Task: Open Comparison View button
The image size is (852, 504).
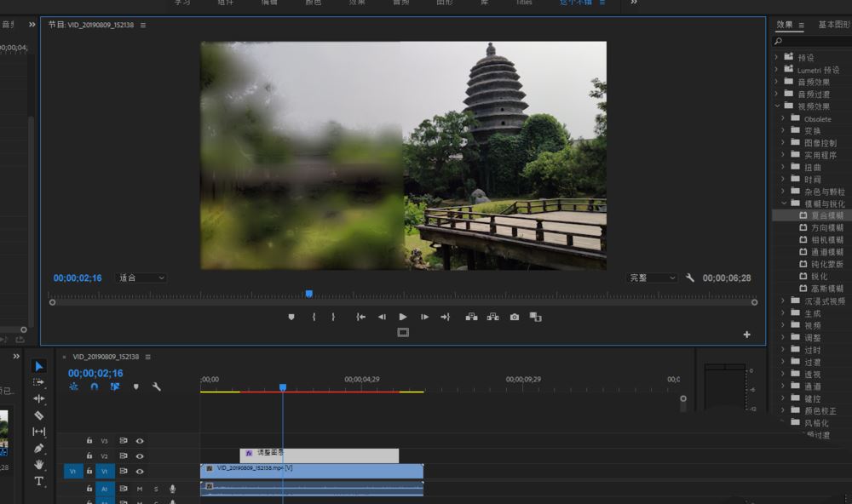Action: click(x=535, y=318)
